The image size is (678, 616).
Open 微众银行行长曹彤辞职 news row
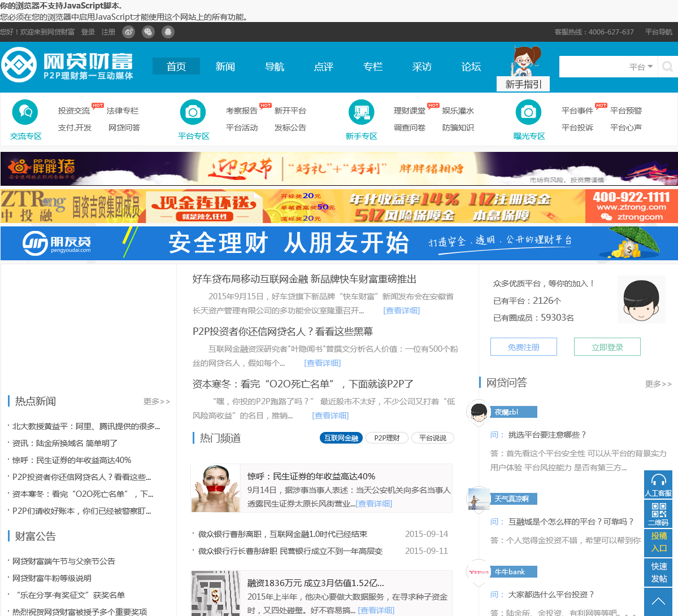(x=290, y=551)
